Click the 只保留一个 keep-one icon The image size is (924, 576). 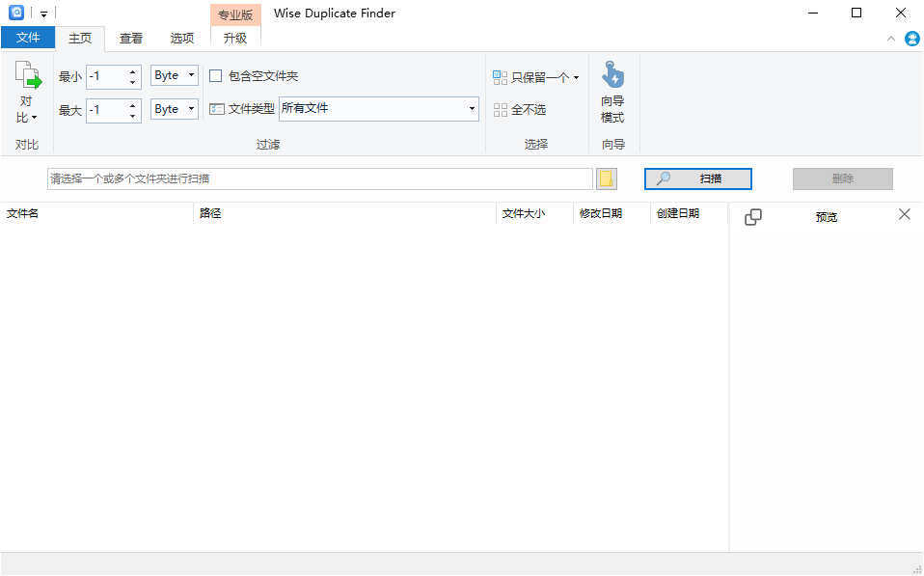click(x=500, y=76)
